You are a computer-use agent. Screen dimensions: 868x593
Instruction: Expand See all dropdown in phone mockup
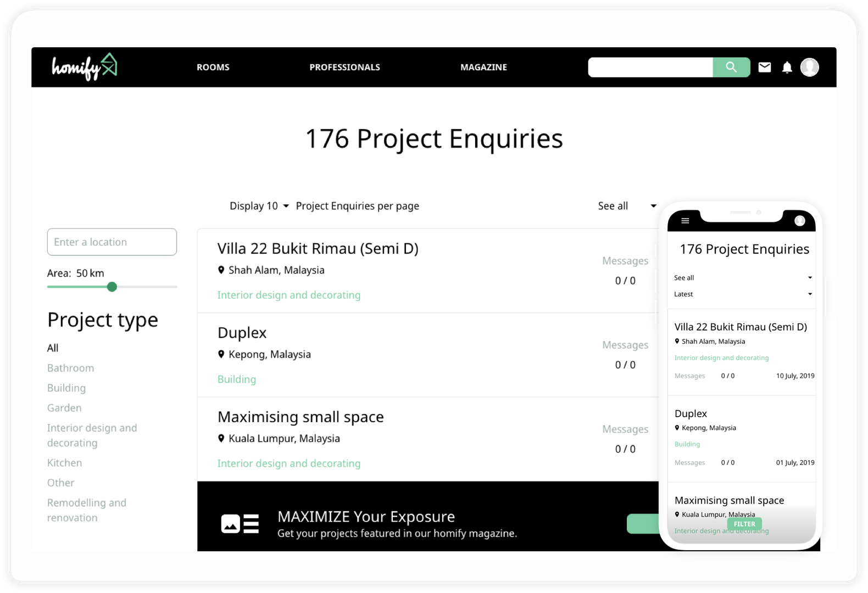(x=743, y=278)
